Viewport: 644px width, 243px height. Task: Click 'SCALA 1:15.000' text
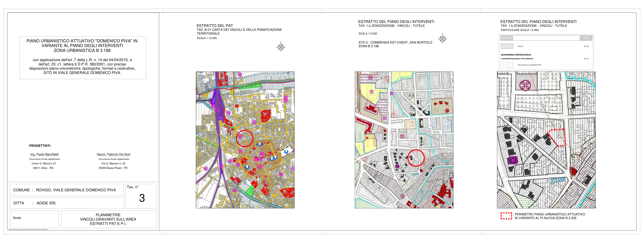pyautogui.click(x=207, y=38)
